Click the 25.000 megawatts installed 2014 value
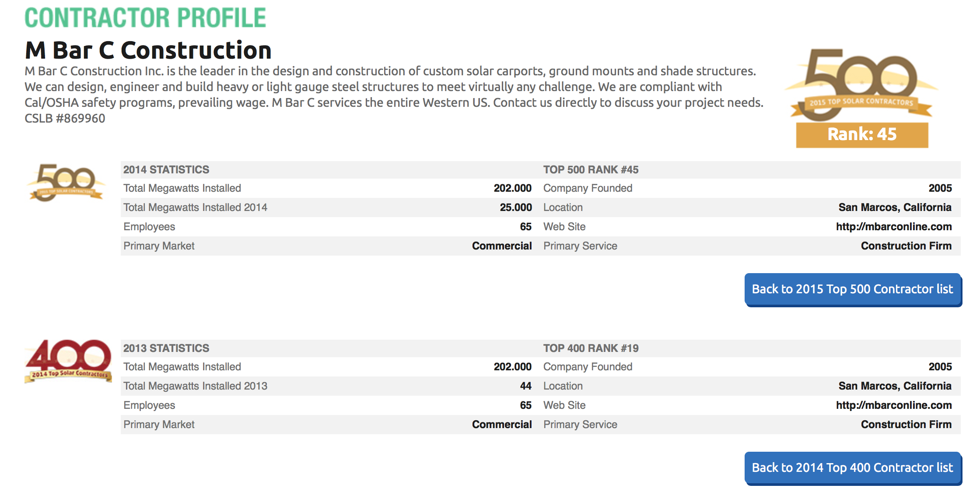Screen dimensions: 980x499 coord(515,207)
